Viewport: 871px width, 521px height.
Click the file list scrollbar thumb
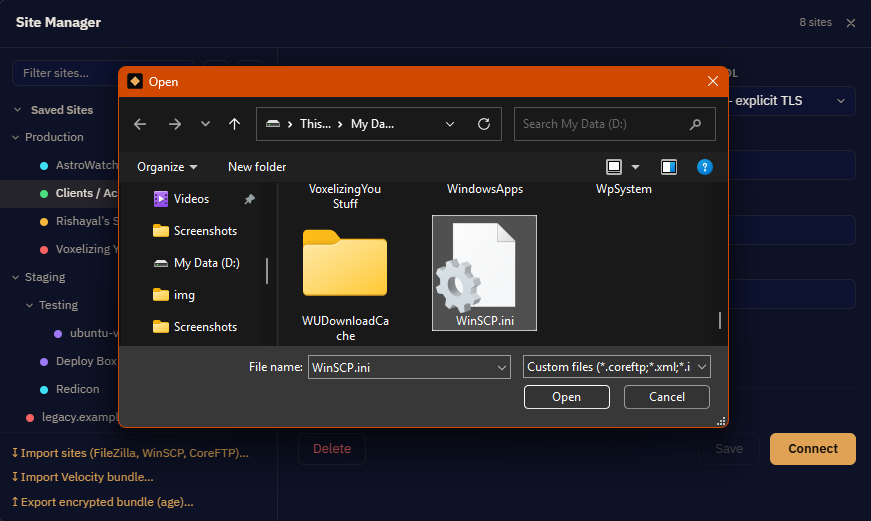(x=720, y=320)
